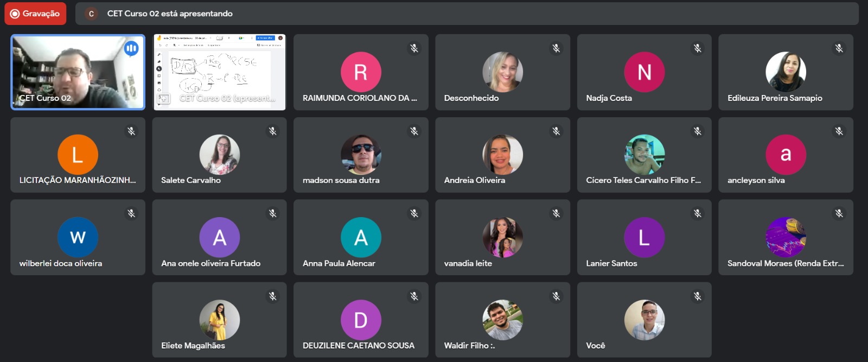Click the name label 'Lanier Santos'
The width and height of the screenshot is (868, 362).
click(x=611, y=263)
